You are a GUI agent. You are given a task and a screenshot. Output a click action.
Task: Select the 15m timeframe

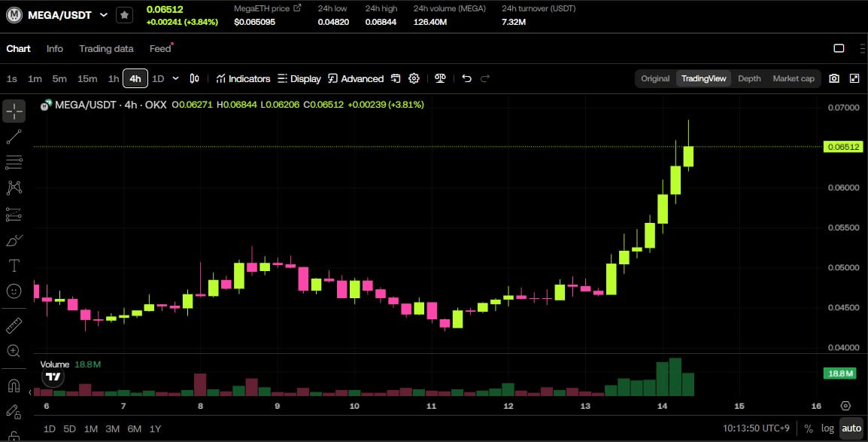[x=87, y=78]
